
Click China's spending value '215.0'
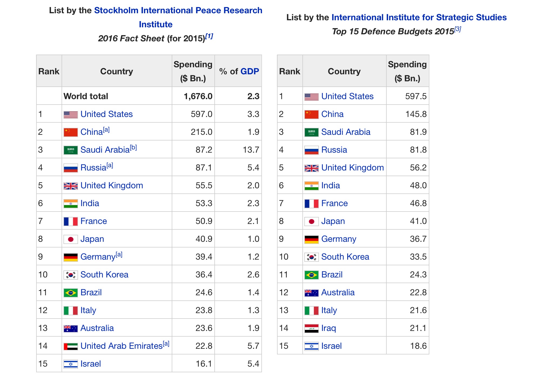click(x=202, y=132)
